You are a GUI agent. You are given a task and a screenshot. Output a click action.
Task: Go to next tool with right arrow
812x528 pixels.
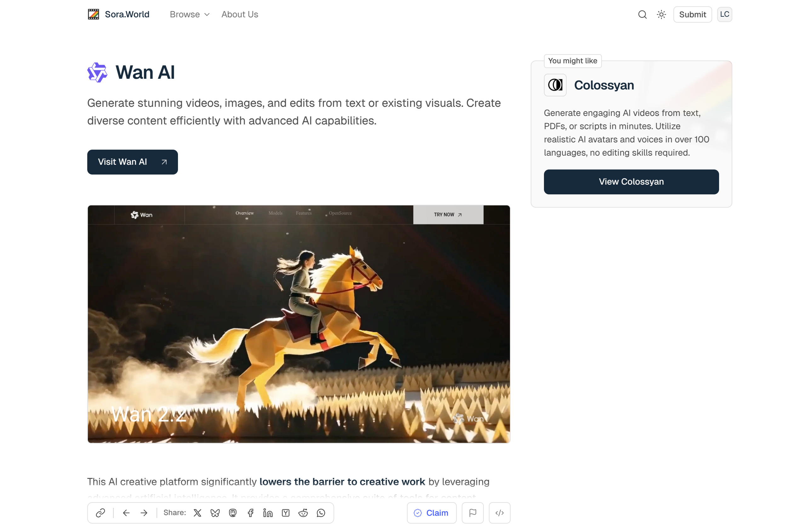(x=144, y=513)
